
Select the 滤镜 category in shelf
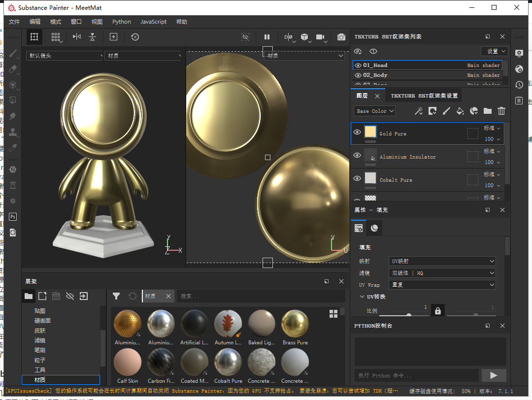click(40, 340)
